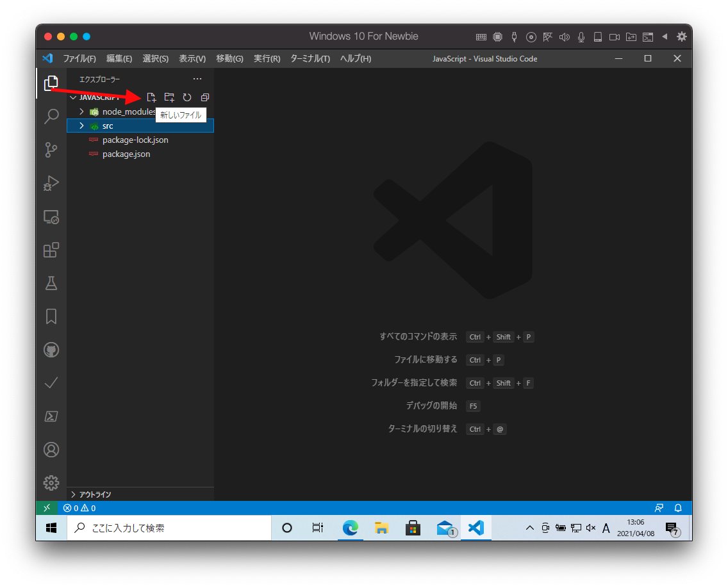Image resolution: width=728 pixels, height=588 pixels.
Task: Open the VM settings gear in Mac toolbar
Action: (x=682, y=37)
